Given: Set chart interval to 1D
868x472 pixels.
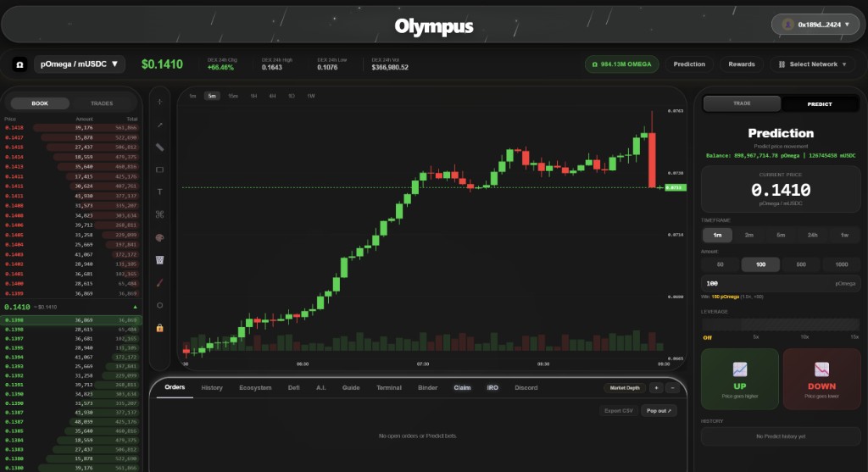Looking at the screenshot, I should tap(292, 97).
